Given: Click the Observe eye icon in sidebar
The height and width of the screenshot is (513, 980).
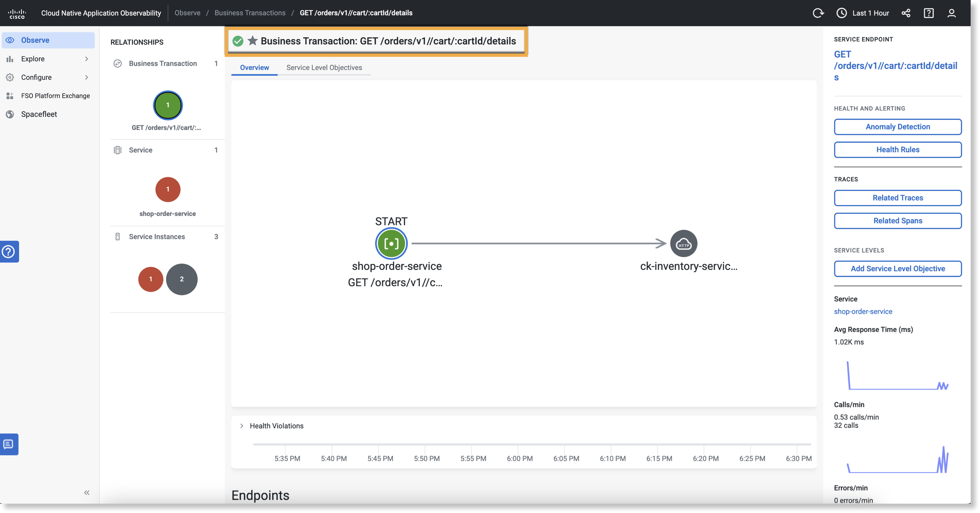Looking at the screenshot, I should coord(10,40).
